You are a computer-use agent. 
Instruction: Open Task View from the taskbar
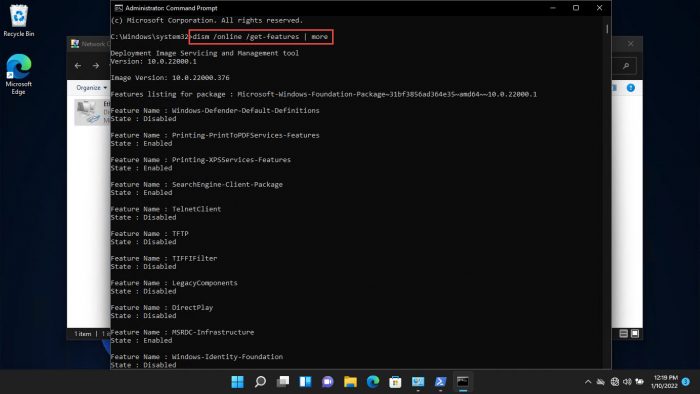tap(283, 382)
